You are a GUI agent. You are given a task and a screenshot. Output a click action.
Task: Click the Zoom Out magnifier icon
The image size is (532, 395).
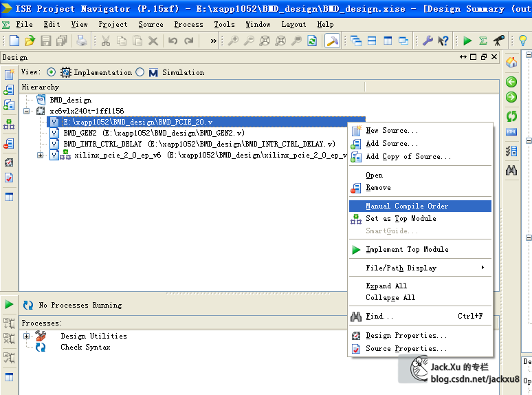click(249, 41)
